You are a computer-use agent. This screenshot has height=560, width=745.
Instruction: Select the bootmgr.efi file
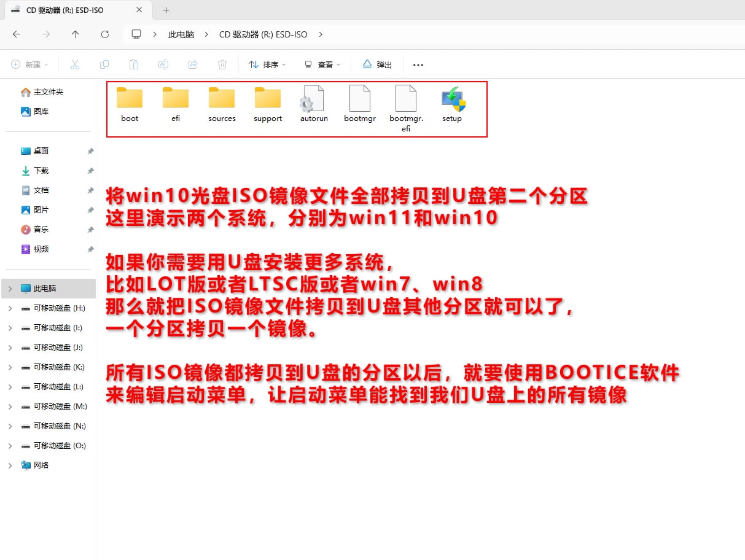[406, 100]
